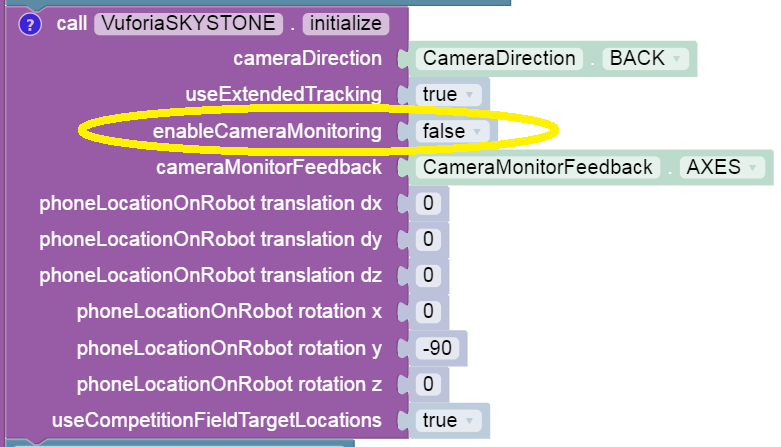Click the translation dy number field

click(428, 240)
